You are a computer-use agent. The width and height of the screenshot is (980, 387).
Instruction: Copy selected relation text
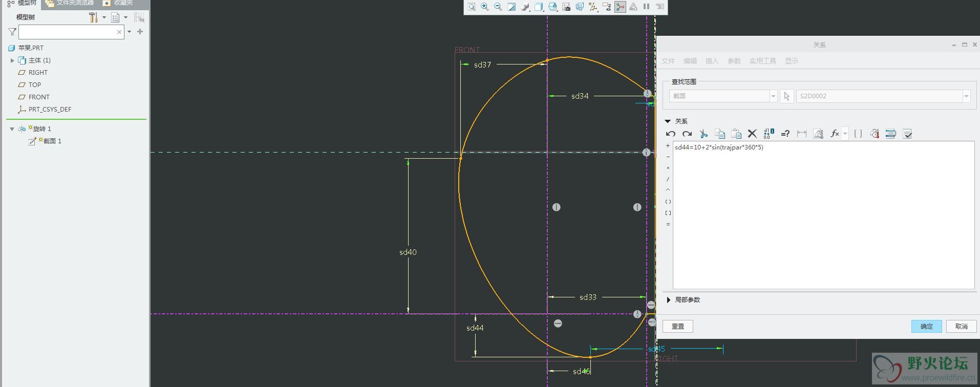[x=720, y=134]
